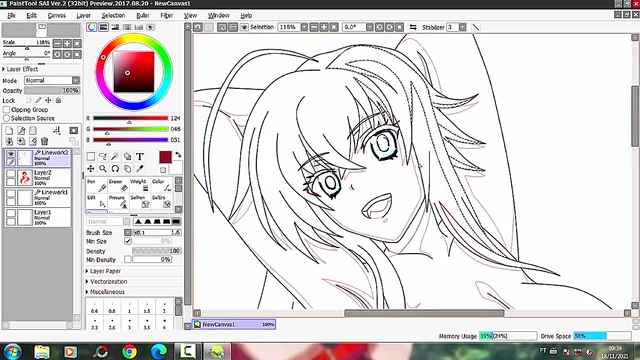The image size is (640, 360).
Task: Select the Weight tool
Action: point(139,185)
